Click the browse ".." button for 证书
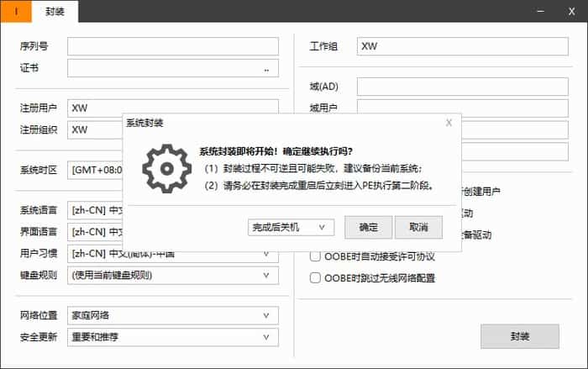This screenshot has height=369, width=588. pyautogui.click(x=266, y=69)
